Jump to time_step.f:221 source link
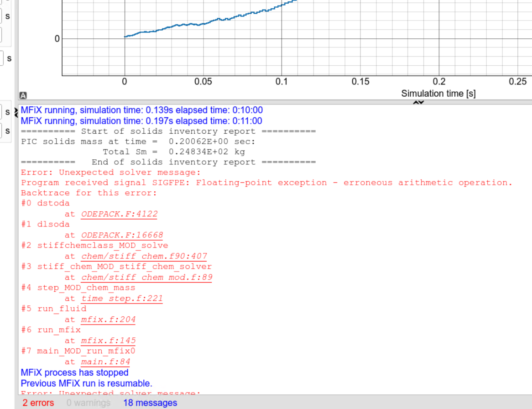The height and width of the screenshot is (409, 532). click(x=122, y=299)
